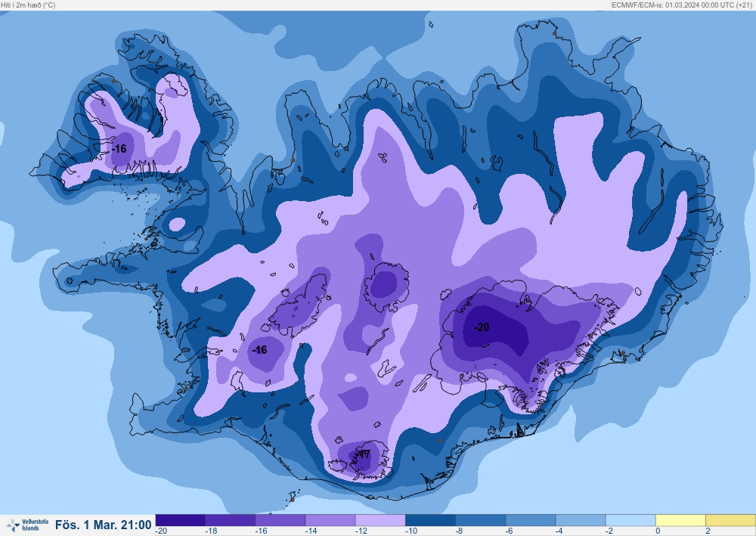This screenshot has height=536, width=756.
Task: Click the legend tick label '-18'
Action: click(211, 531)
